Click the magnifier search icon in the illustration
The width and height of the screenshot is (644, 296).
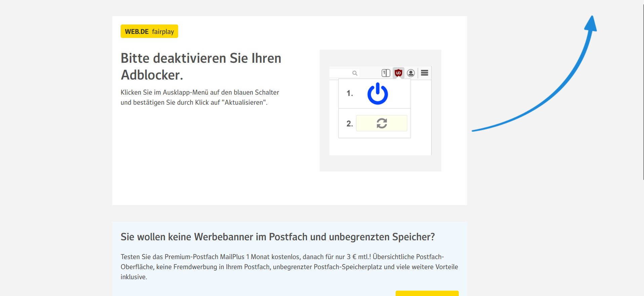coord(355,73)
